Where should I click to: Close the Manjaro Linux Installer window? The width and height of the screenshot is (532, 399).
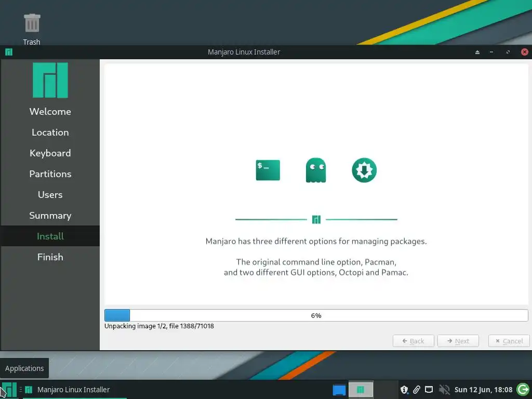pos(525,52)
